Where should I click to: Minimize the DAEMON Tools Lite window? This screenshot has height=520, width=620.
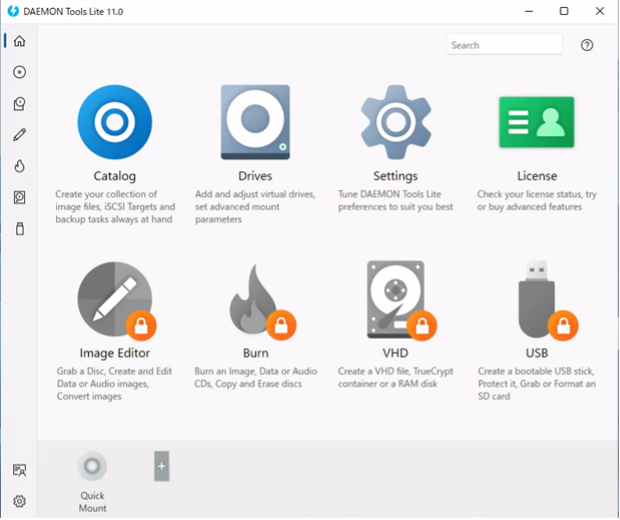pos(529,11)
